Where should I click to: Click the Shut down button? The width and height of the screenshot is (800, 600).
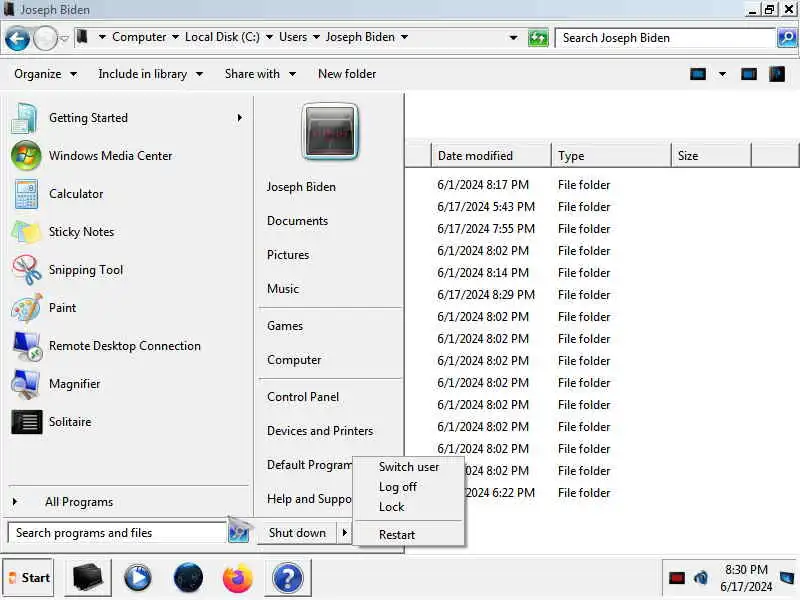pyautogui.click(x=297, y=533)
